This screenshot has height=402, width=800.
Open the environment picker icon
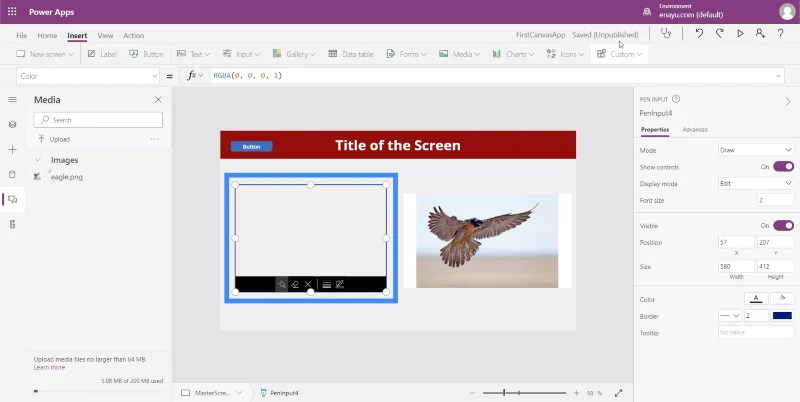tap(647, 12)
